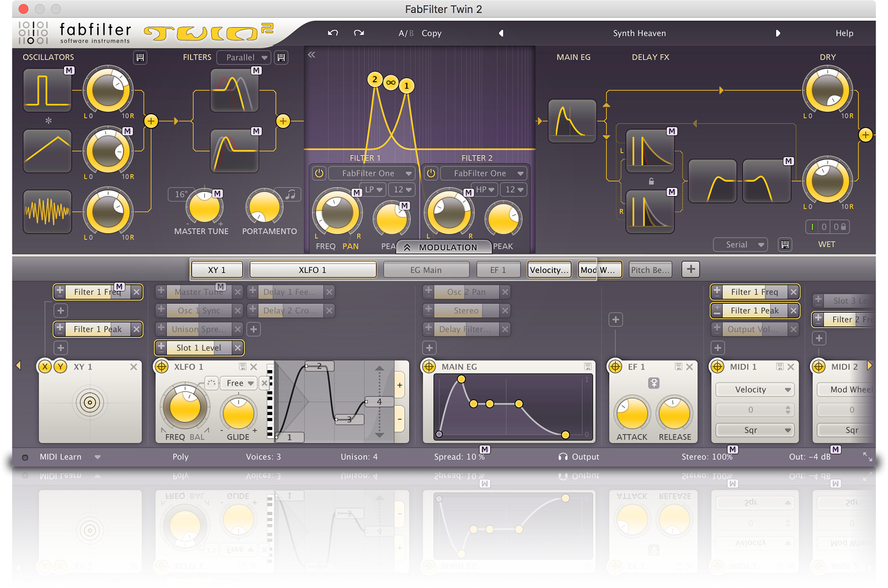Open the Serial delay routing dropdown
Image resolution: width=888 pixels, height=588 pixels.
pos(741,245)
